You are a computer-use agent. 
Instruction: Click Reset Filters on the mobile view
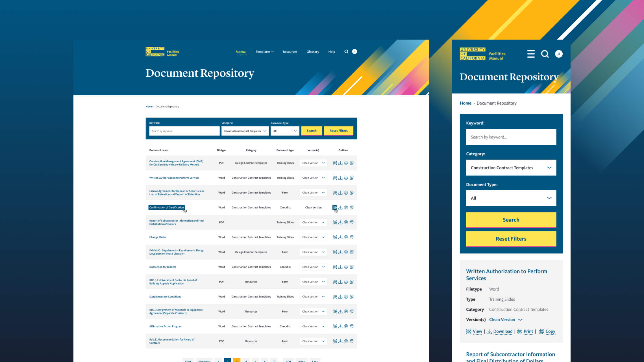511,239
